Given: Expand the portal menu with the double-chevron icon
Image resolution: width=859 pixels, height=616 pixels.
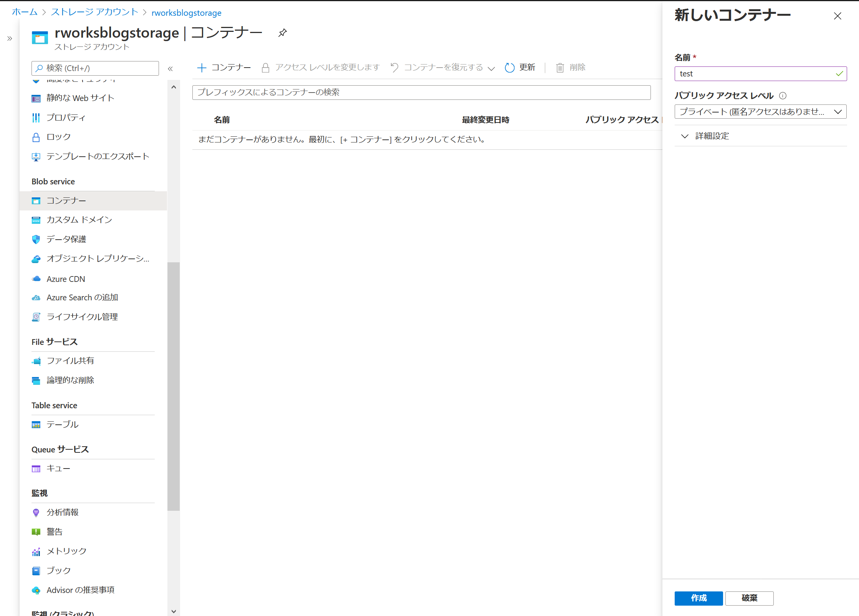Looking at the screenshot, I should coord(10,38).
